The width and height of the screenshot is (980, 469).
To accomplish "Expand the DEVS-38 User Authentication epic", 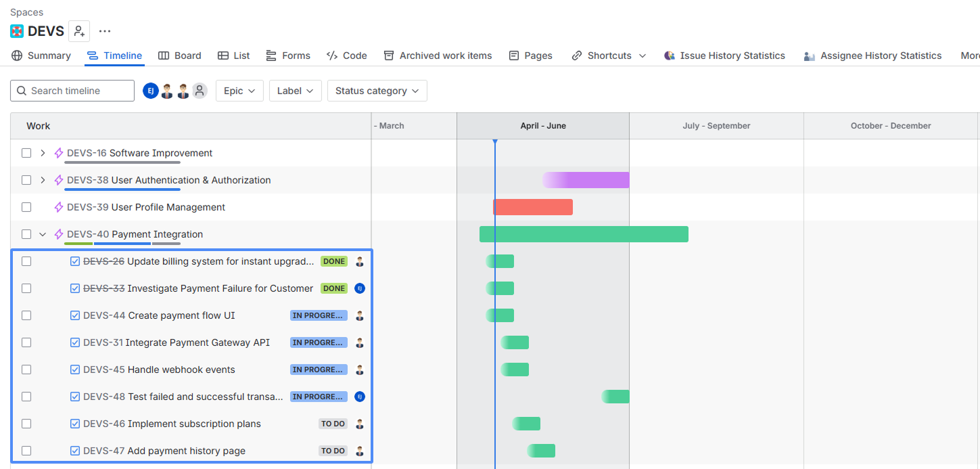I will (43, 180).
